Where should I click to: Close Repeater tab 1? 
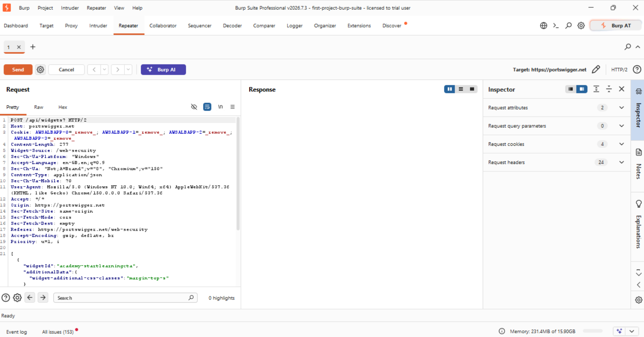coord(19,47)
